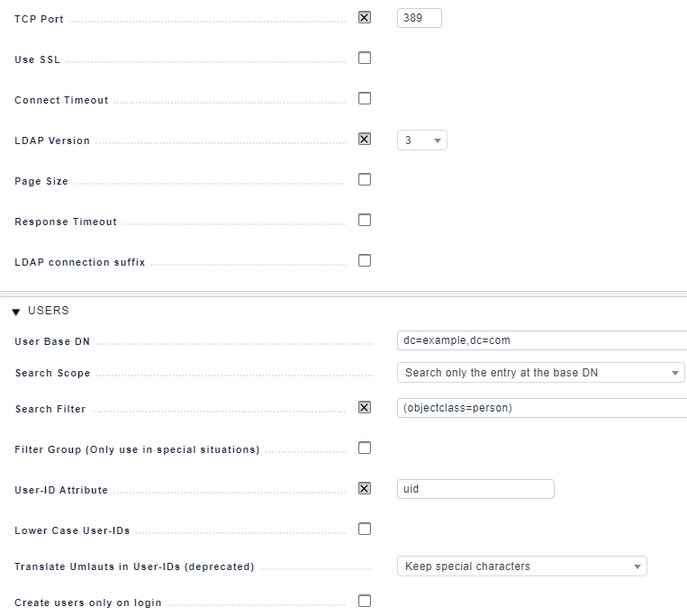Enable the Page Size checkbox
Screen dimensions: 687x616
365,179
